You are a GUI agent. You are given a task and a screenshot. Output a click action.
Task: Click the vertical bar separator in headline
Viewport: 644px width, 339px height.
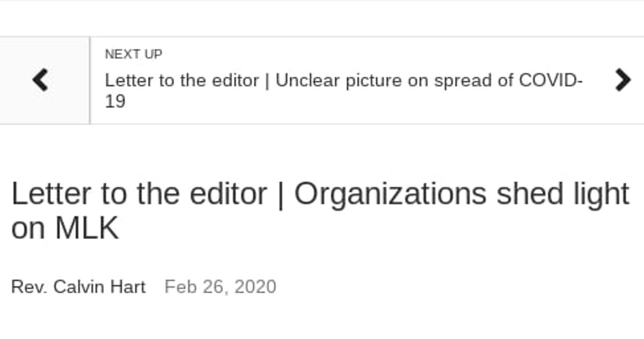coord(281,195)
